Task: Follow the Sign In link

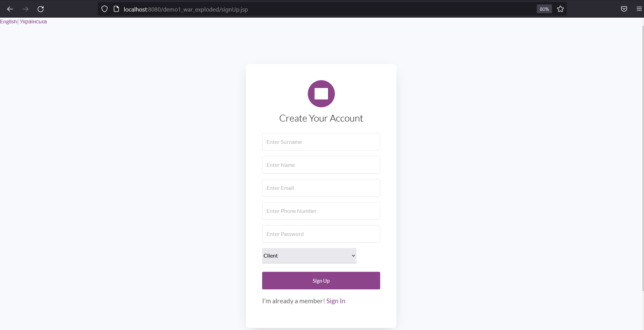Action: [x=336, y=301]
